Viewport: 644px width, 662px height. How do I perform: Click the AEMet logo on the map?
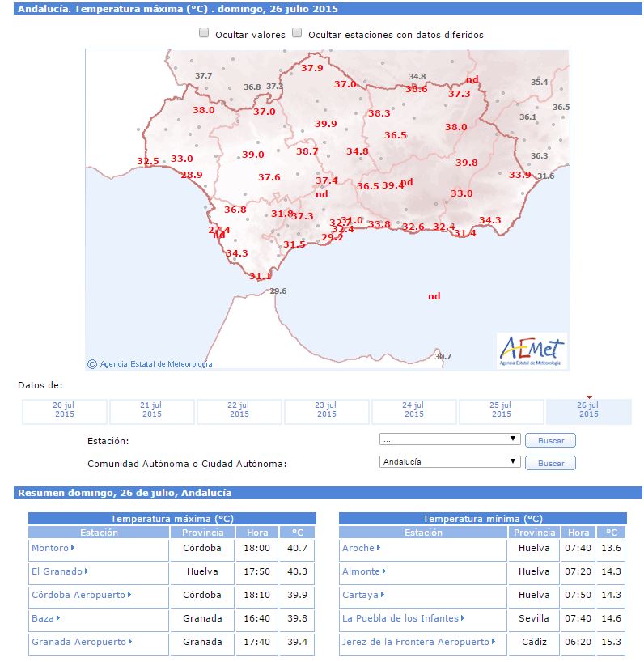[x=532, y=350]
